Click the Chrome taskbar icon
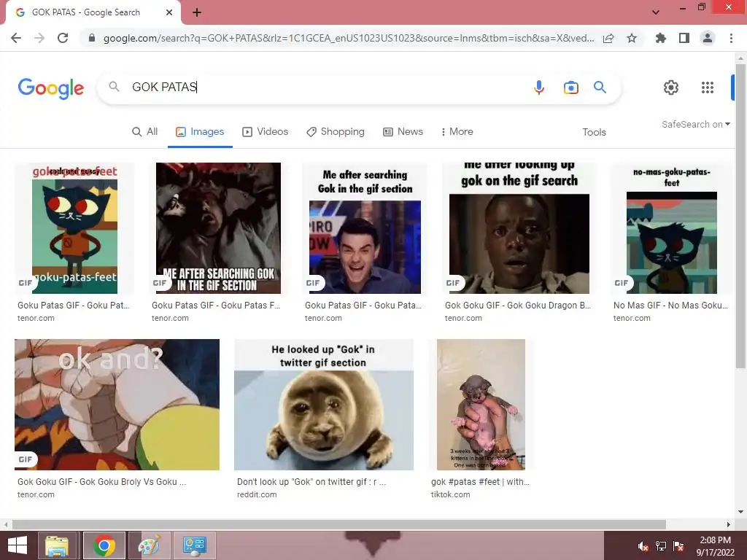This screenshot has height=560, width=747. tap(104, 545)
